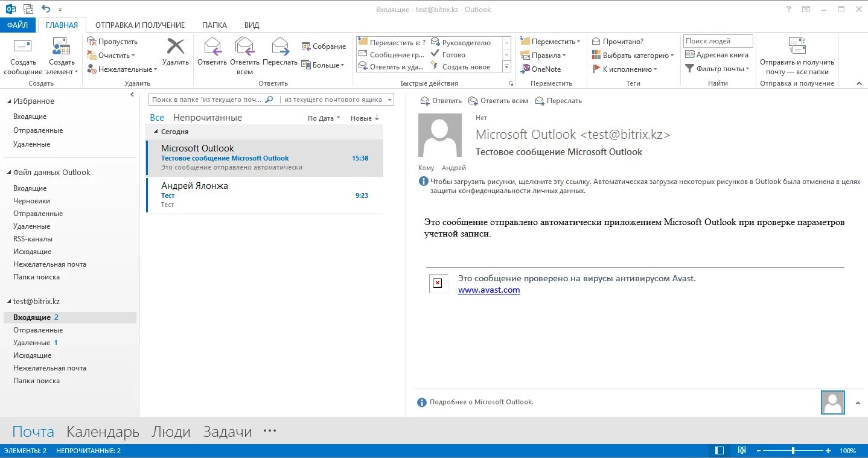The height and width of the screenshot is (458, 868).
Task: Delete the selected message
Action: pyautogui.click(x=176, y=52)
